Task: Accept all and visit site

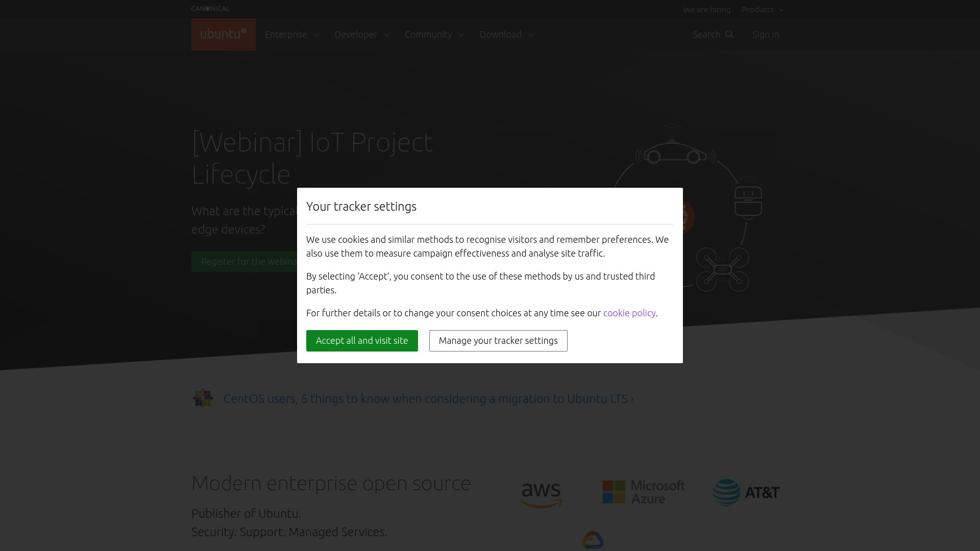Action: coord(362,341)
